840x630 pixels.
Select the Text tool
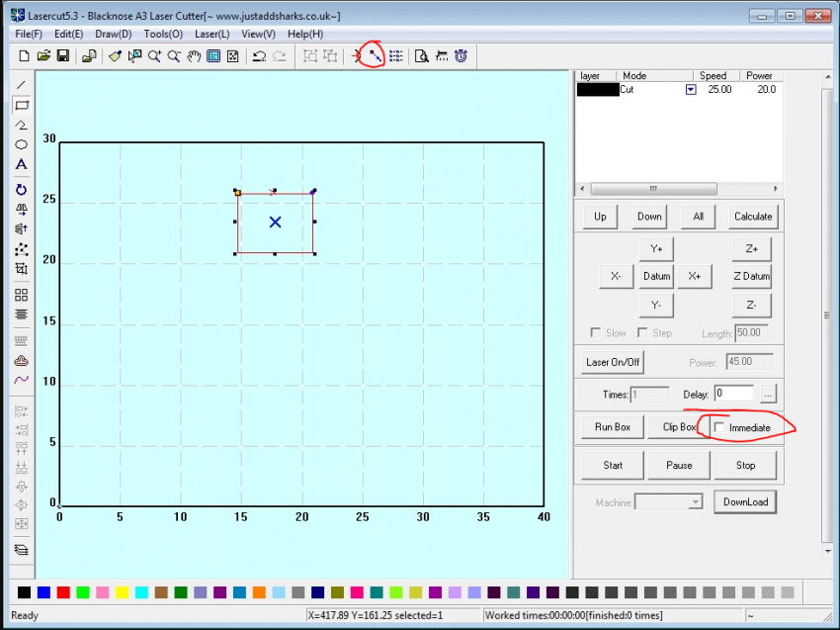[x=21, y=164]
